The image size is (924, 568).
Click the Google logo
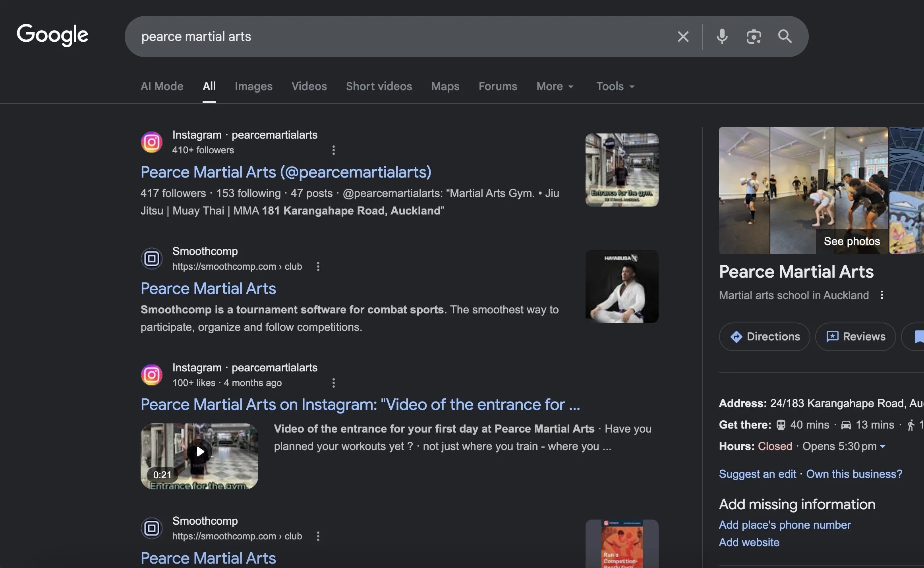coord(52,35)
